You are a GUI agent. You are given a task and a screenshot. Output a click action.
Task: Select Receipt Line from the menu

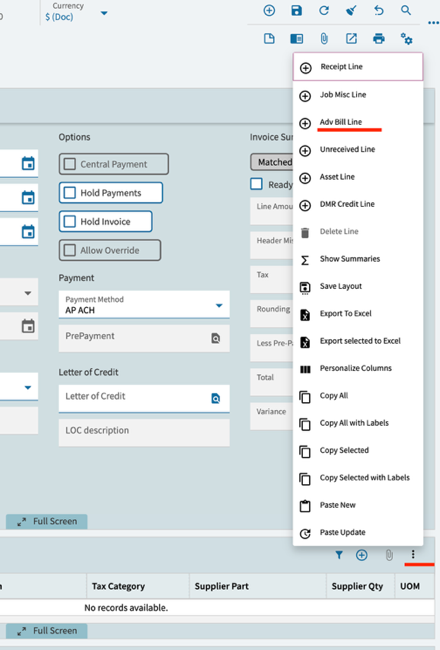(358, 67)
